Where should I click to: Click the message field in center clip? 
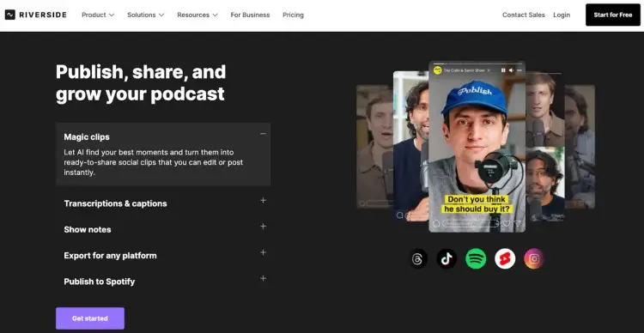click(x=471, y=224)
